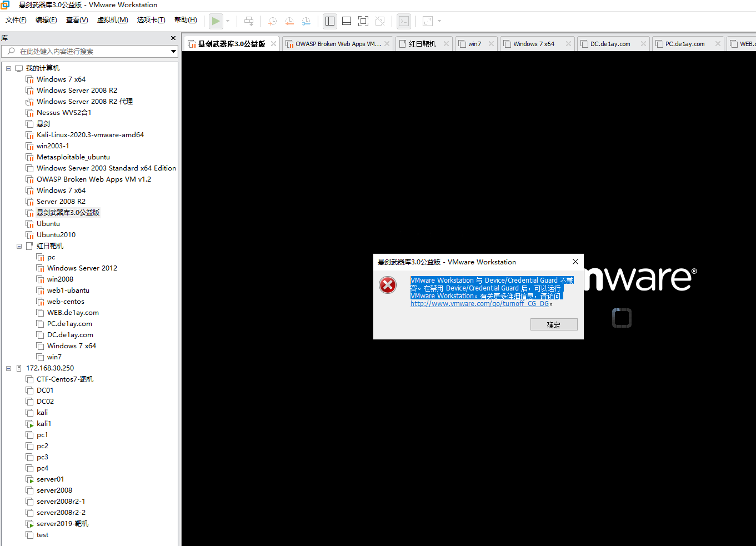Select server2008r2-2 in library

(x=61, y=513)
